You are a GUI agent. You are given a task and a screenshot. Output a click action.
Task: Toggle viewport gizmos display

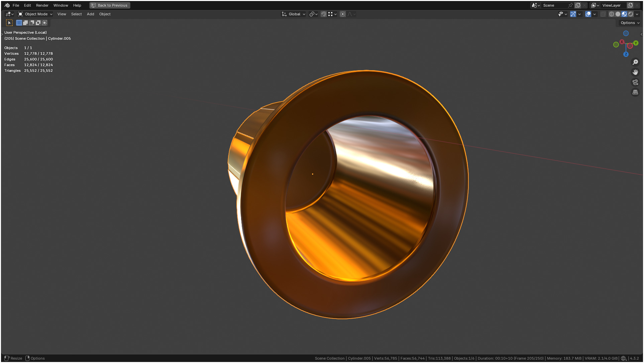[573, 14]
